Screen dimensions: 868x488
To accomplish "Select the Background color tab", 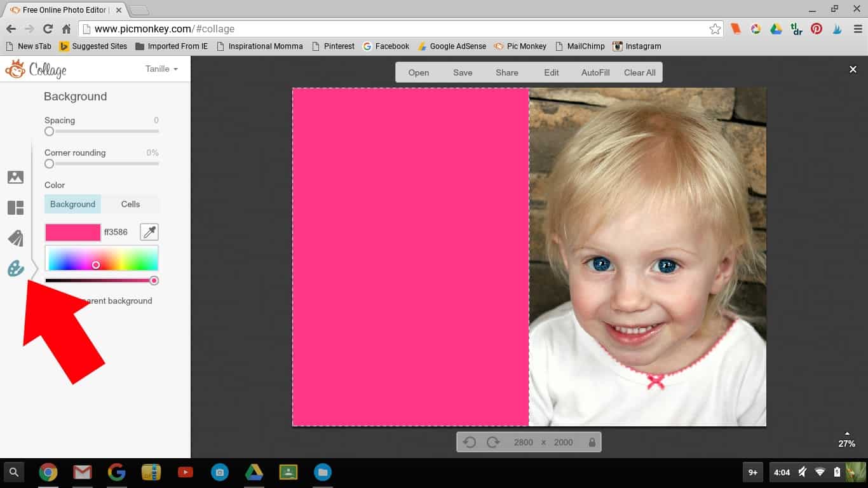I will coord(72,204).
